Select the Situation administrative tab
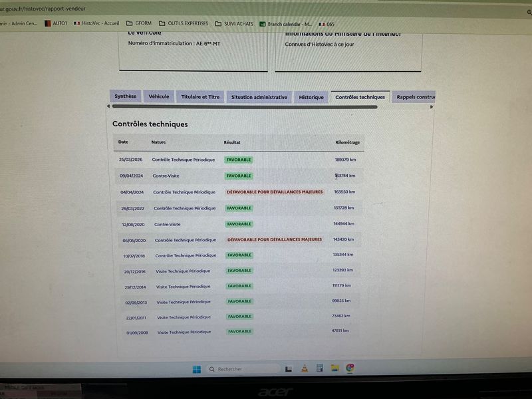532x399 pixels. [x=259, y=97]
